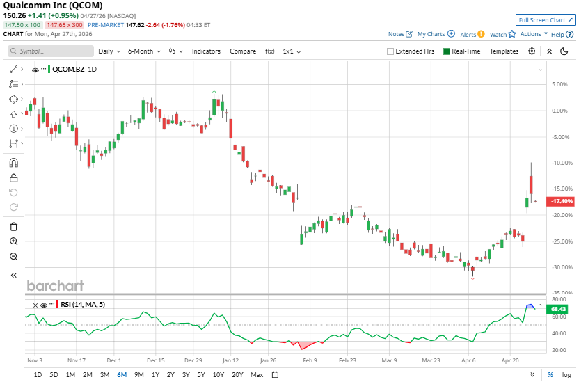The width and height of the screenshot is (588, 391).
Task: Open the Daily frequency dropdown
Action: pos(109,51)
